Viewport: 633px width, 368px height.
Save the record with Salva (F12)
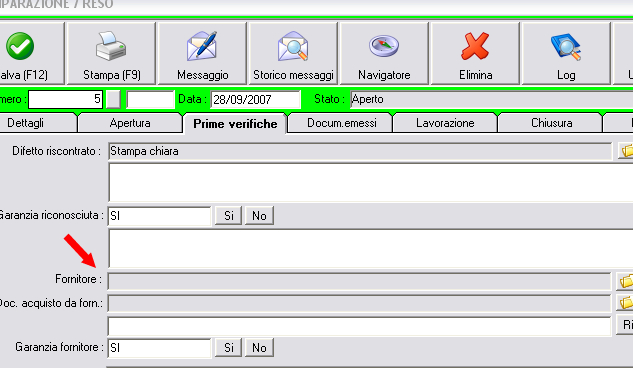(31, 53)
